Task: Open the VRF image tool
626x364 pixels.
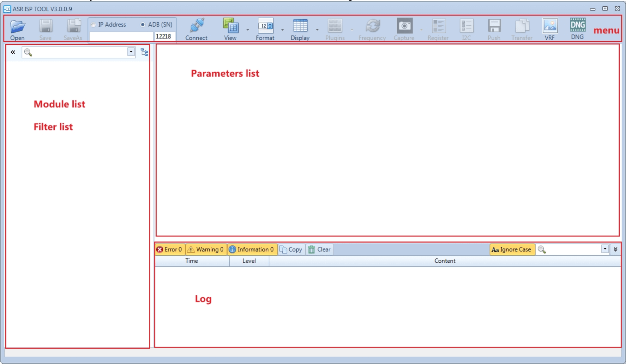Action: click(x=550, y=26)
